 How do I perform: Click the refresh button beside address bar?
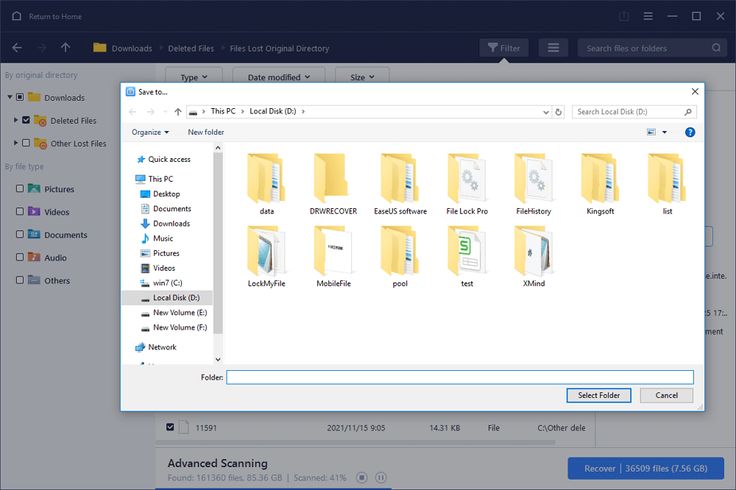pos(558,112)
